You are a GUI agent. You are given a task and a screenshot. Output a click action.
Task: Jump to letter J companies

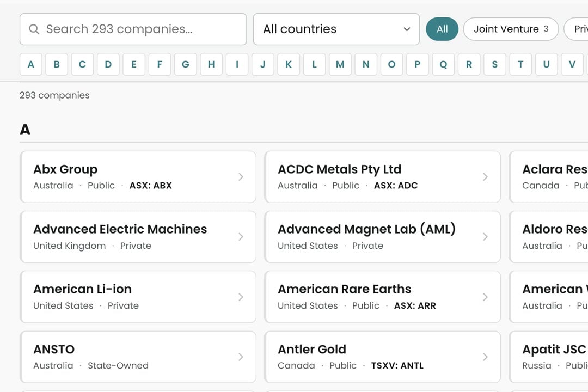click(263, 65)
